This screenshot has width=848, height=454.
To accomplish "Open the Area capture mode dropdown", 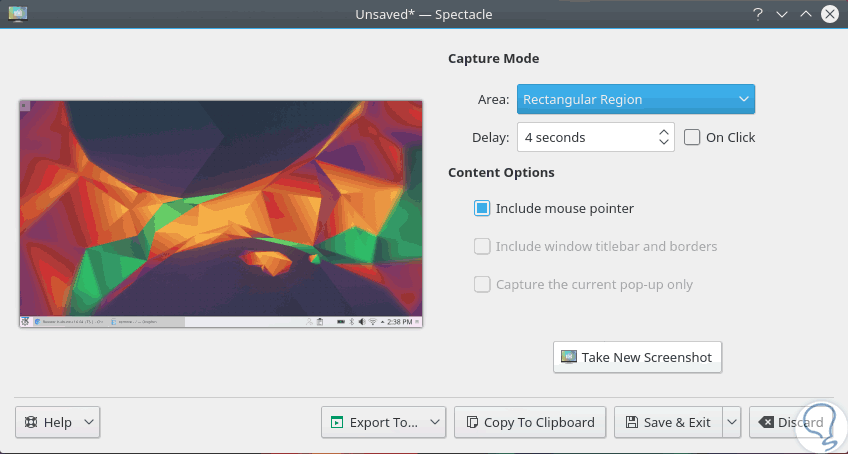I will 635,99.
